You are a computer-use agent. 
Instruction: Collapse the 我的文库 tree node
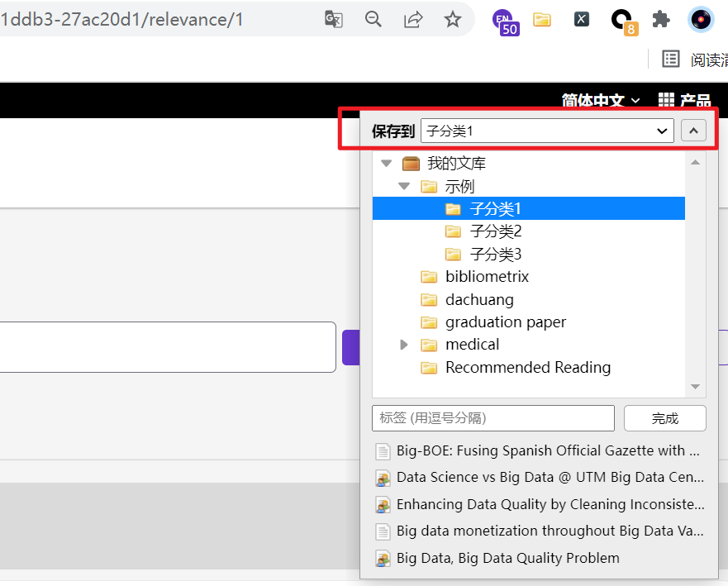click(386, 163)
